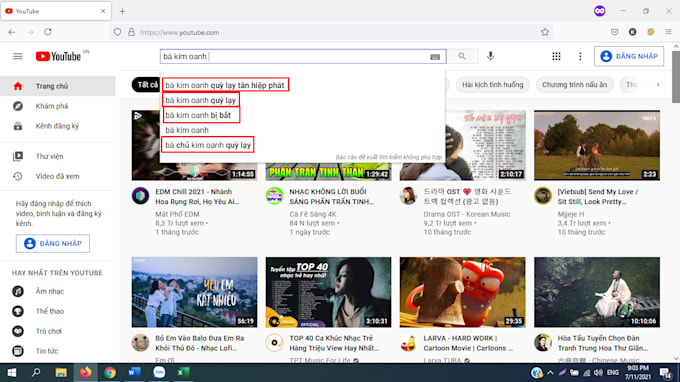Click the browser forward arrow
Image resolution: width=680 pixels, height=382 pixels.
click(29, 32)
